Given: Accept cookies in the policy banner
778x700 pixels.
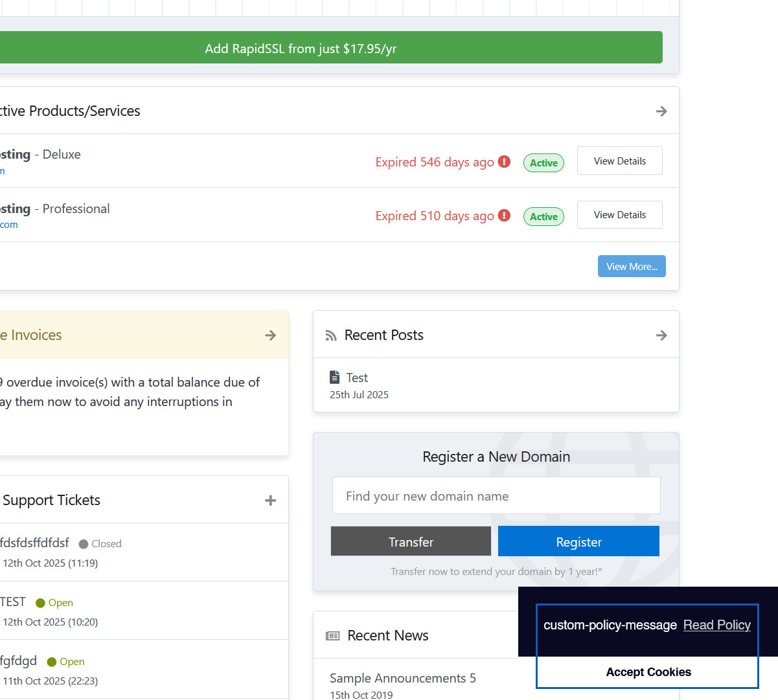Looking at the screenshot, I should click(x=648, y=672).
